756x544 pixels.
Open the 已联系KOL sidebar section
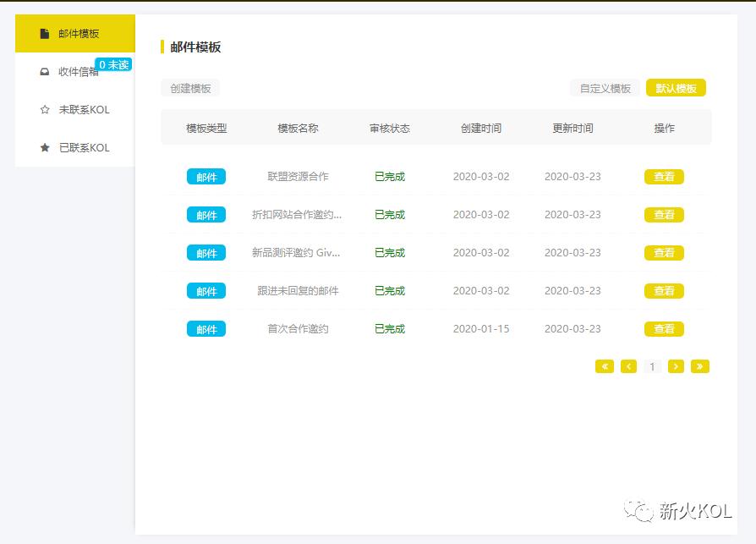[80, 147]
